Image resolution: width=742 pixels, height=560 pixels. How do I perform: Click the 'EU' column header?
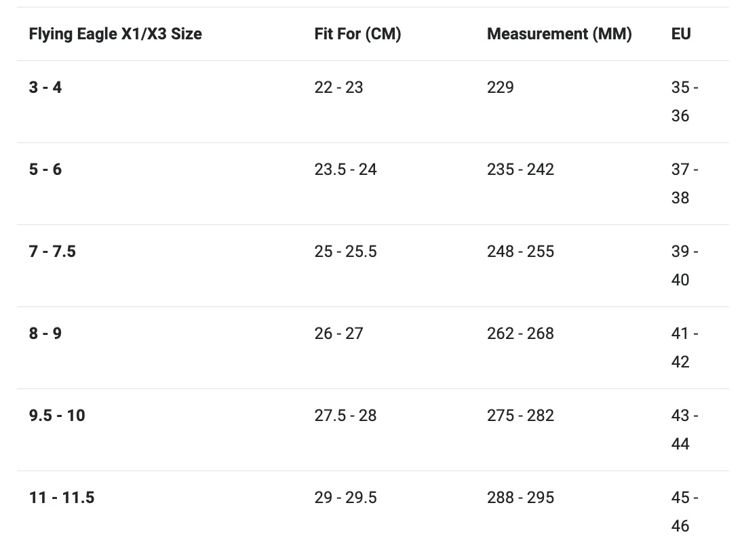681,34
